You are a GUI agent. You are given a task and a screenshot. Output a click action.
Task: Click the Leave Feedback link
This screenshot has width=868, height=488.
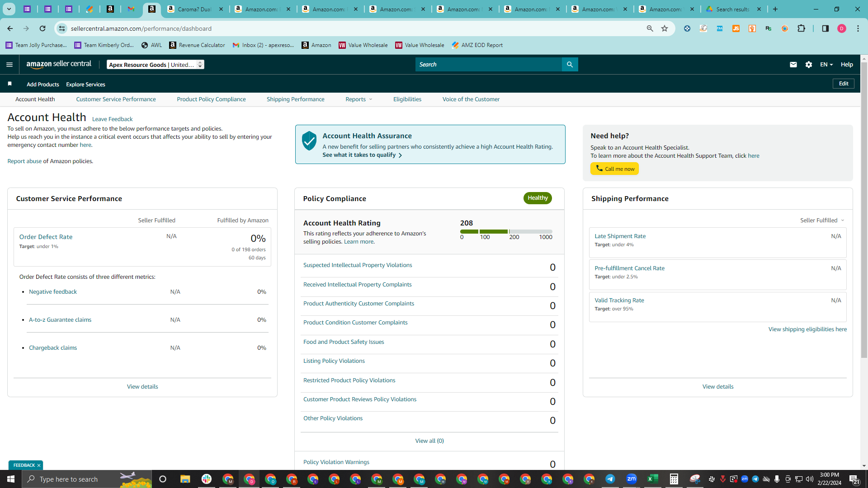(x=112, y=119)
